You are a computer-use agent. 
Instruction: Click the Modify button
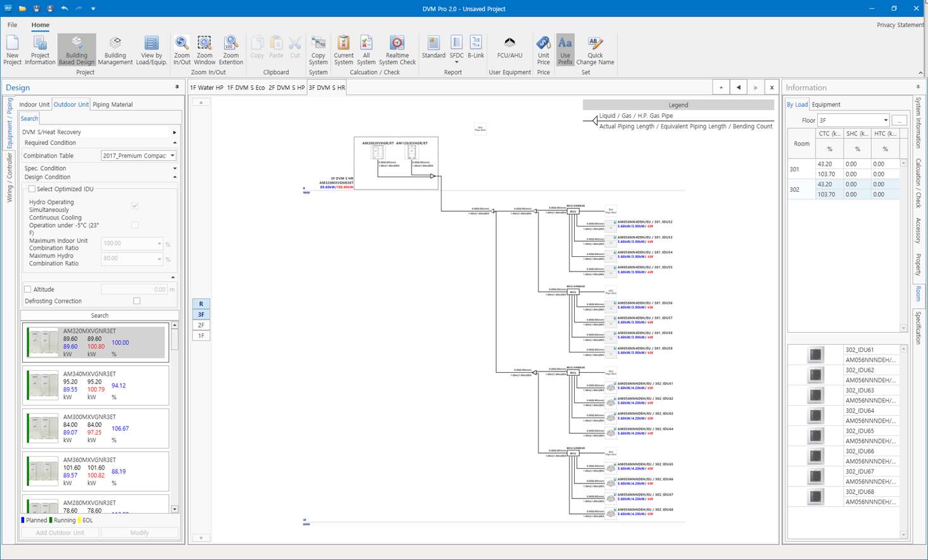point(139,533)
